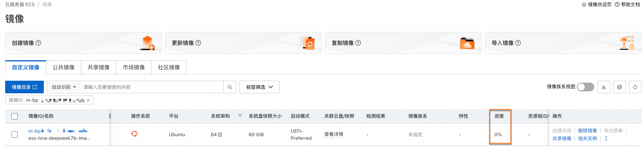Select the ess-lora-deepseek7b image row checkbox

click(x=15, y=135)
